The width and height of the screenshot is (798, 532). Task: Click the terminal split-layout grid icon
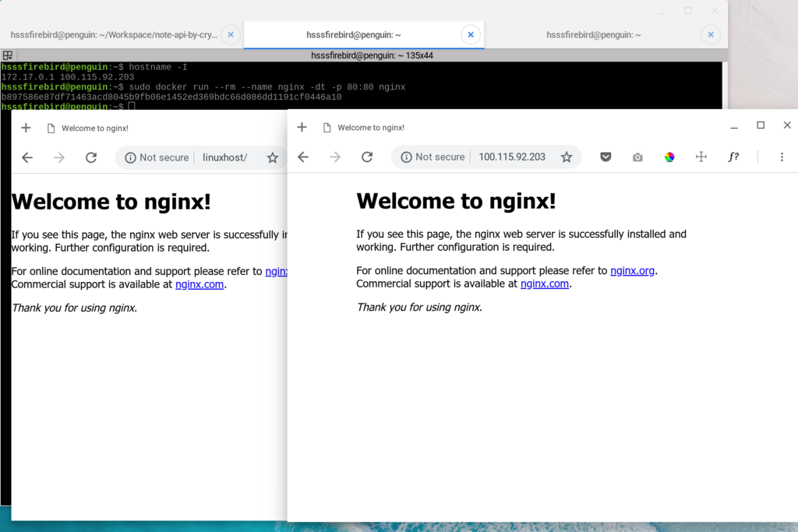tap(8, 55)
